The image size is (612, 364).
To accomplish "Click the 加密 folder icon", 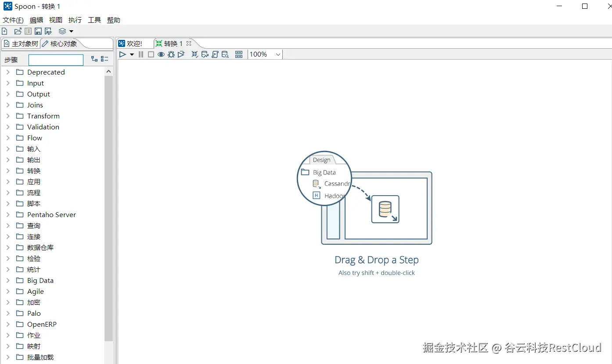I will (x=20, y=302).
